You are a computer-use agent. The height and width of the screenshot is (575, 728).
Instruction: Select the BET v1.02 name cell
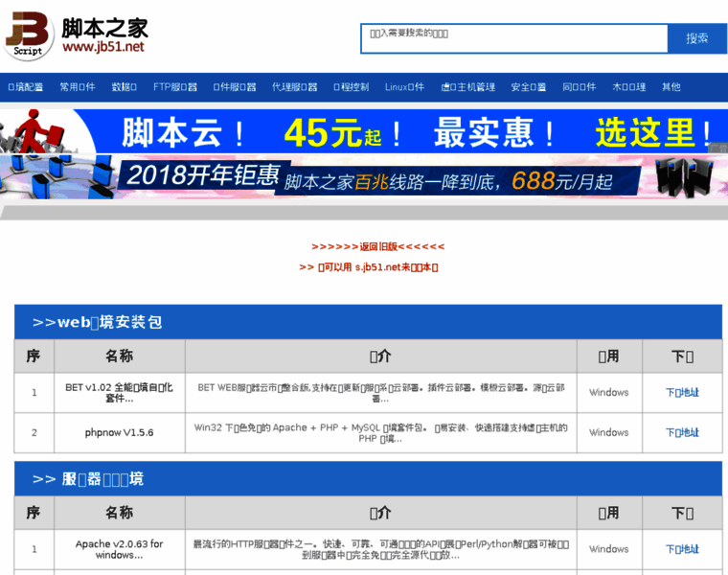pyautogui.click(x=120, y=393)
